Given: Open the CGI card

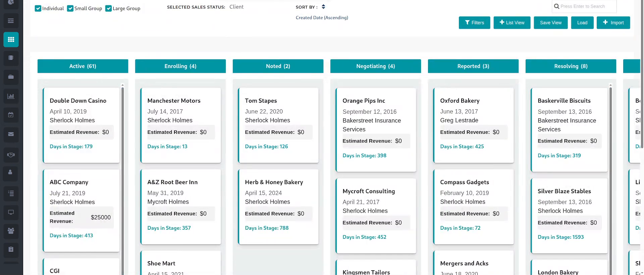Looking at the screenshot, I should coord(81,267).
